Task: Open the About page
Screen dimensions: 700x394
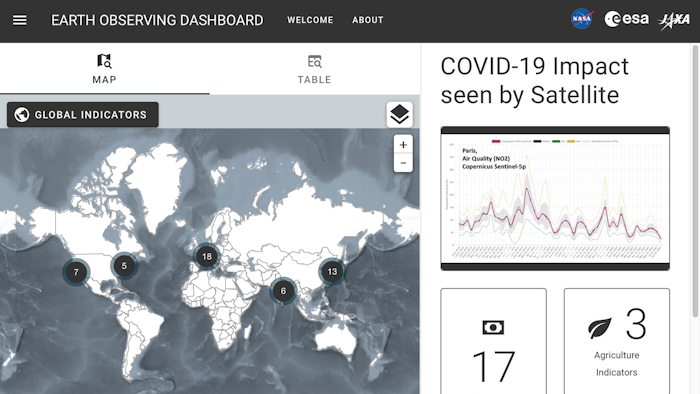Action: tap(368, 20)
